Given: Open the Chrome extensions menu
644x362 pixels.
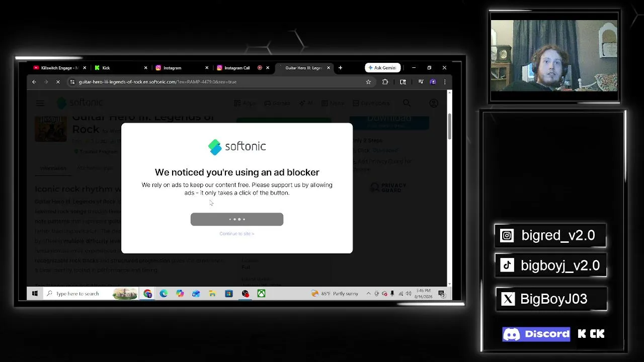Looking at the screenshot, I should (385, 82).
